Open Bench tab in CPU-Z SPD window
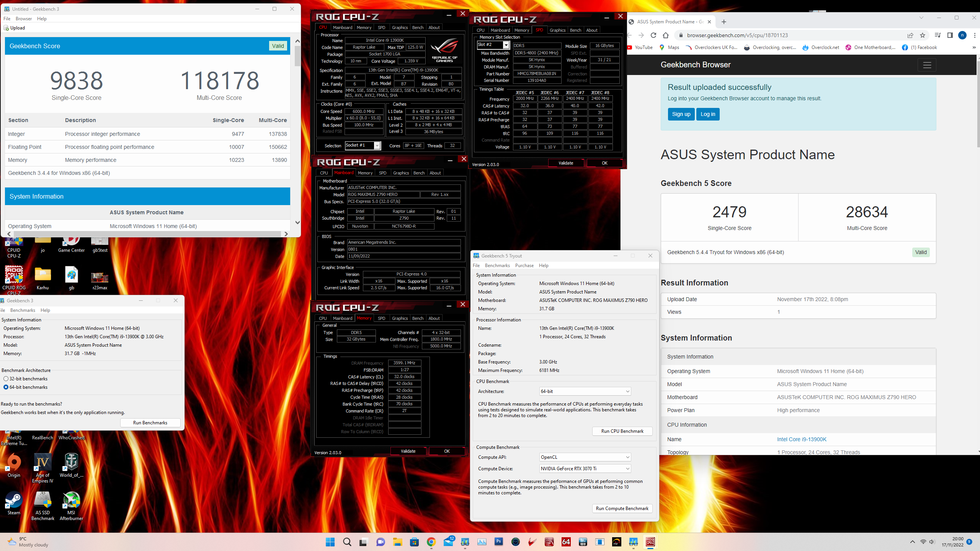 (x=575, y=30)
